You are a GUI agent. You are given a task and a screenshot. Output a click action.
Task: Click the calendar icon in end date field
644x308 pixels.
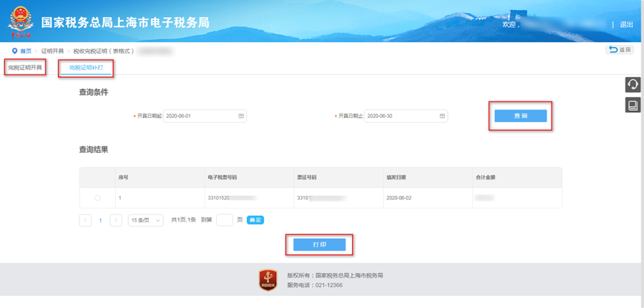pos(442,116)
